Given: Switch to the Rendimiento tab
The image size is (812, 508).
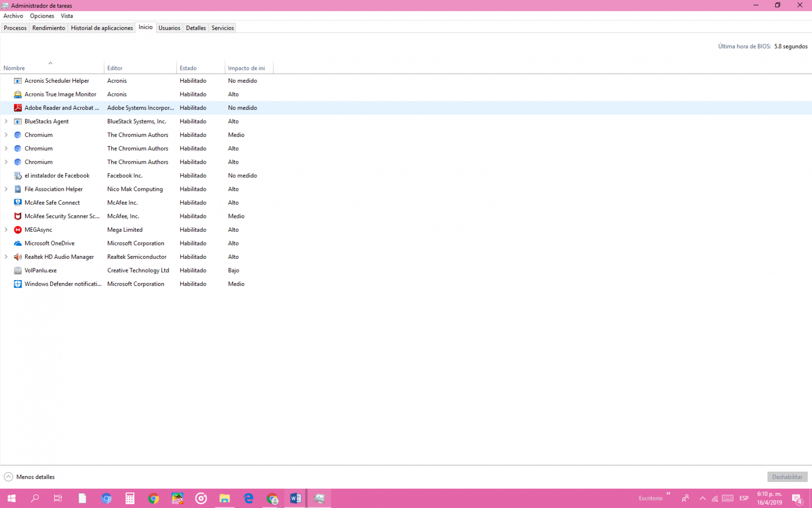Looking at the screenshot, I should 49,28.
